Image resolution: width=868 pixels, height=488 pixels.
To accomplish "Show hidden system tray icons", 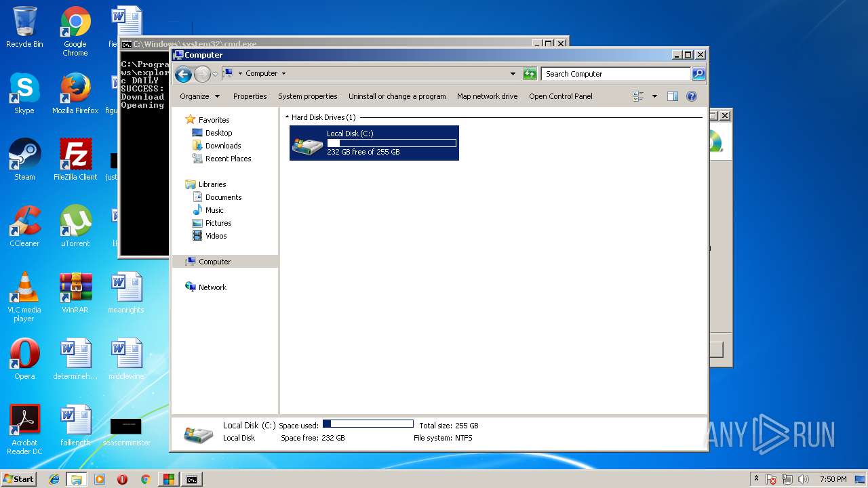I will point(756,479).
